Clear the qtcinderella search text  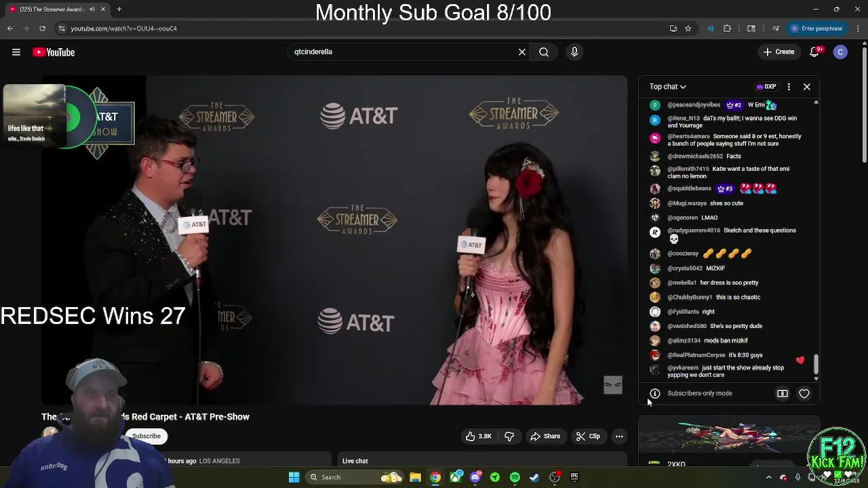click(522, 52)
